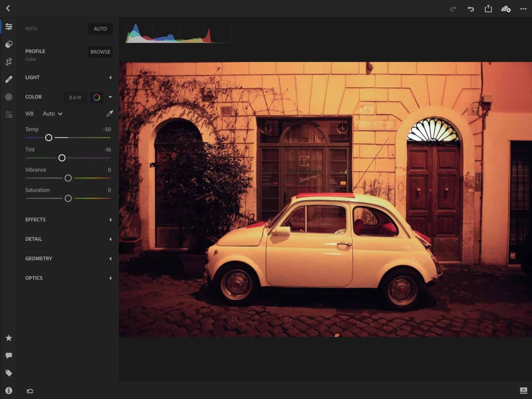Viewport: 532px width, 399px height.
Task: Toggle the color mix wheel
Action: (x=97, y=98)
